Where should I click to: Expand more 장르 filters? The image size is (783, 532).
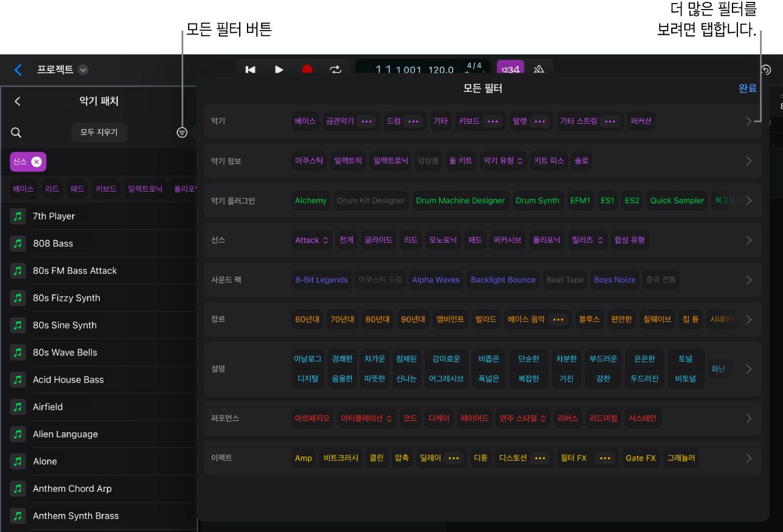pos(749,319)
